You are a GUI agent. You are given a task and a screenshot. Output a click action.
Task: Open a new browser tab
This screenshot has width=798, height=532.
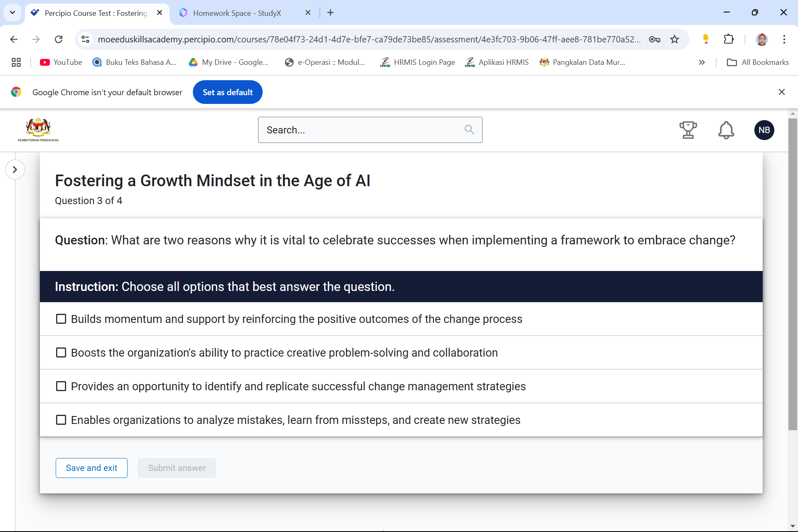click(330, 13)
